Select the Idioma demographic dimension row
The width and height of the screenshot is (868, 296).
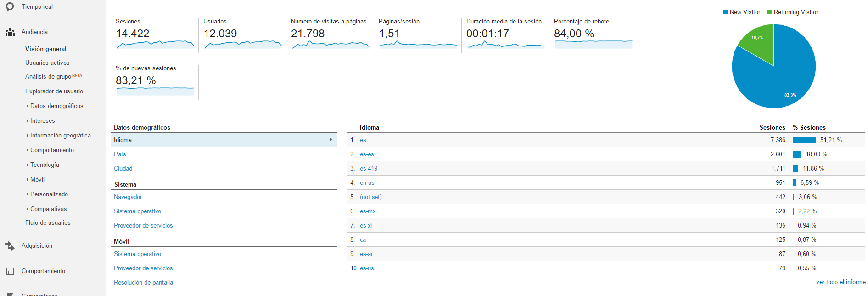click(x=224, y=140)
